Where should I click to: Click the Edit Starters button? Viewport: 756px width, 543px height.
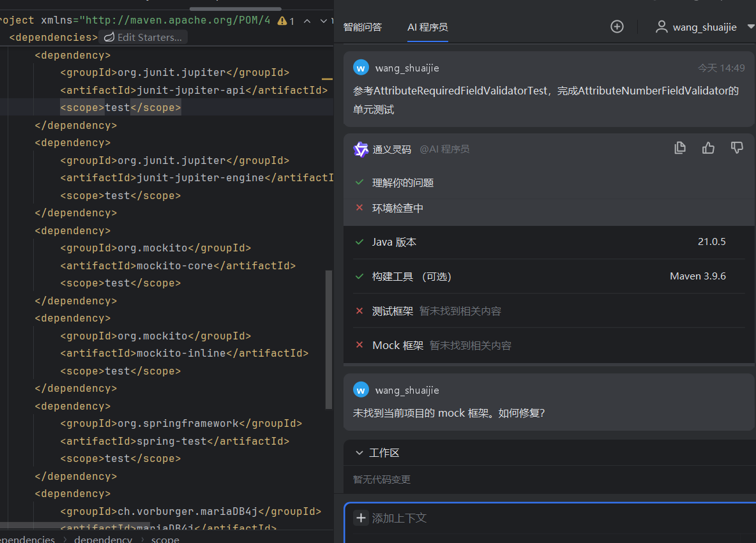143,37
